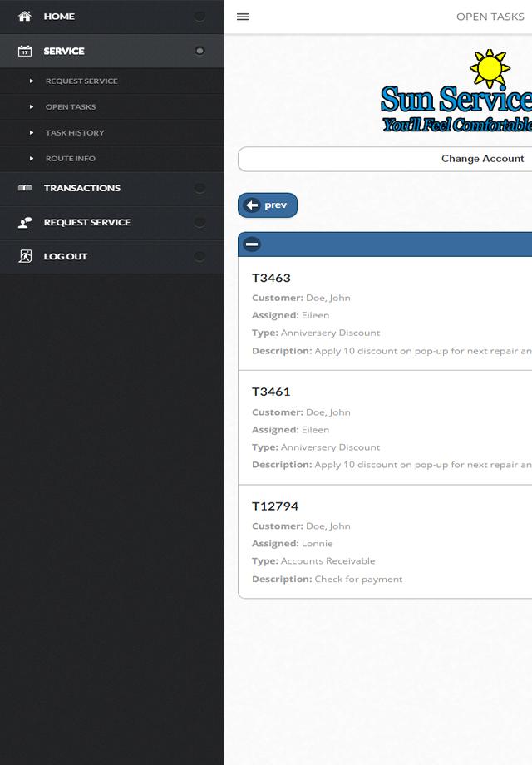Open the Transactions menu item
The height and width of the screenshot is (765, 532).
(112, 188)
